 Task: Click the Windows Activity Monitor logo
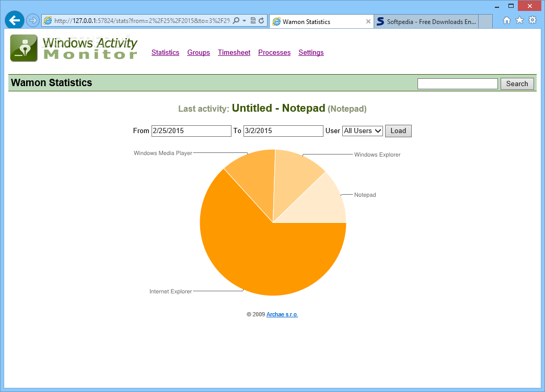(74, 48)
